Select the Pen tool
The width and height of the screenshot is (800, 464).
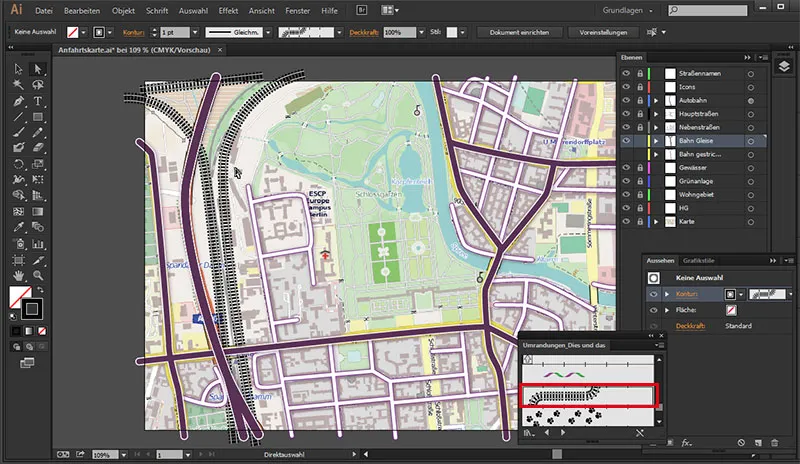(x=18, y=101)
